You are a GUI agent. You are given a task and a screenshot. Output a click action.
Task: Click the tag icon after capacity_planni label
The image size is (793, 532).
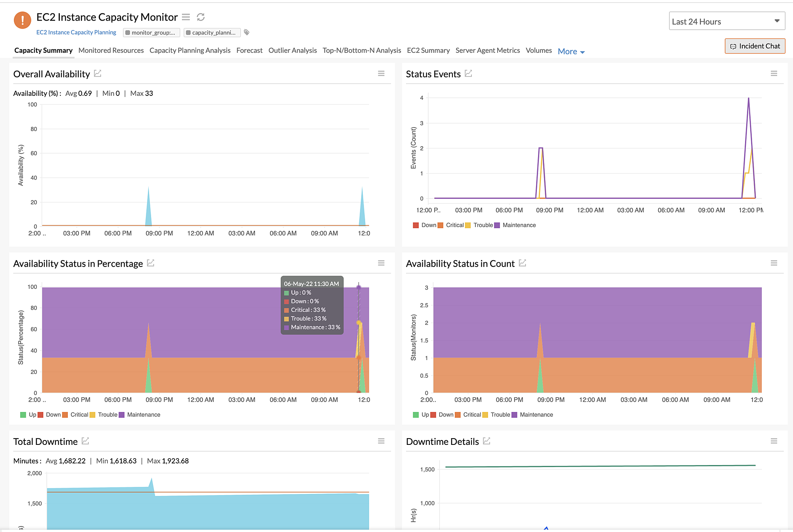click(x=247, y=32)
